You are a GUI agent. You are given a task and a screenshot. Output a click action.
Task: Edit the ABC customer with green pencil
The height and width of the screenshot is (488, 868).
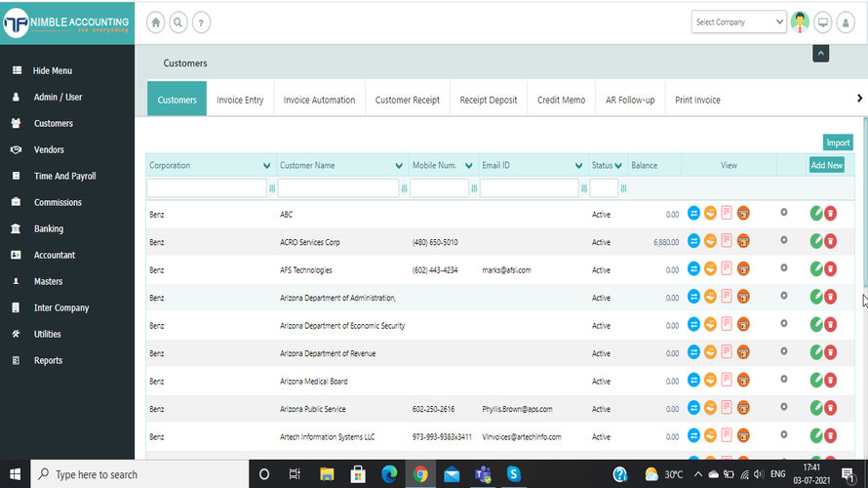click(816, 214)
